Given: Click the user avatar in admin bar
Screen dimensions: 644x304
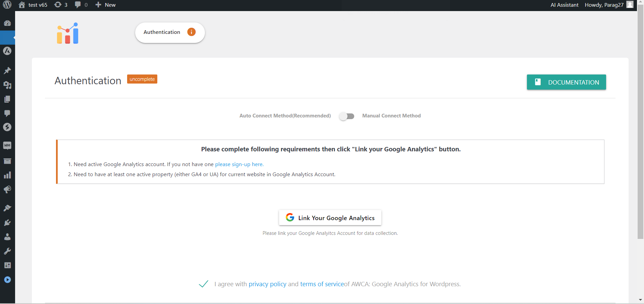Looking at the screenshot, I should tap(630, 4).
